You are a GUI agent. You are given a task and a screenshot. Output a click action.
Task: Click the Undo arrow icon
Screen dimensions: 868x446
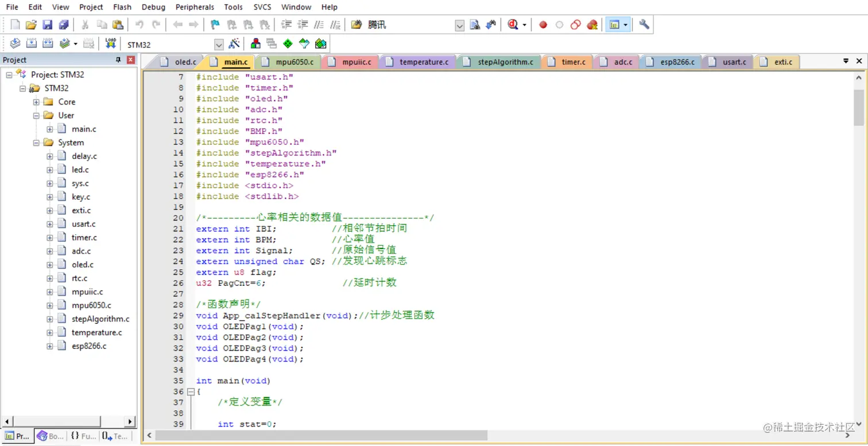pos(139,25)
